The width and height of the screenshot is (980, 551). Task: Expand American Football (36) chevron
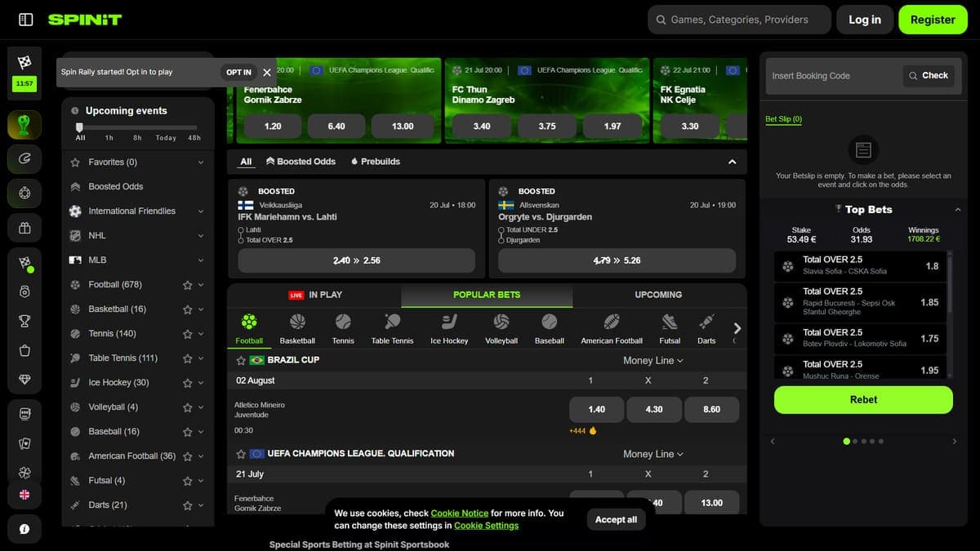(x=201, y=456)
